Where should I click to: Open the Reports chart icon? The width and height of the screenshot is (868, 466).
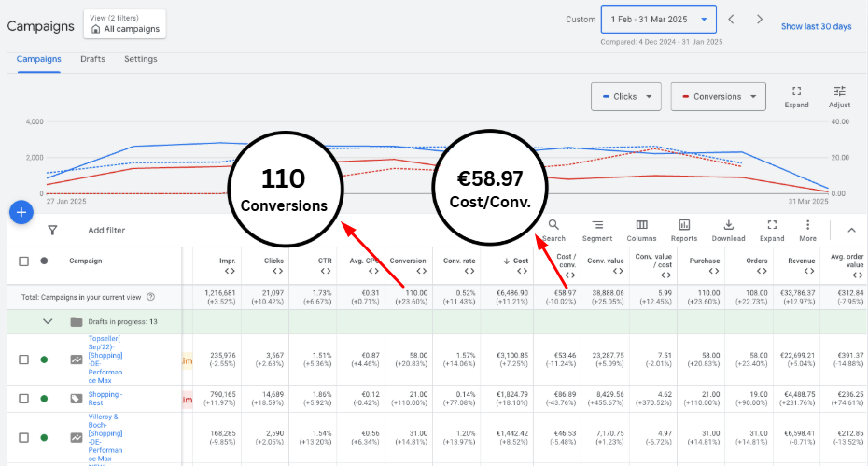[684, 225]
